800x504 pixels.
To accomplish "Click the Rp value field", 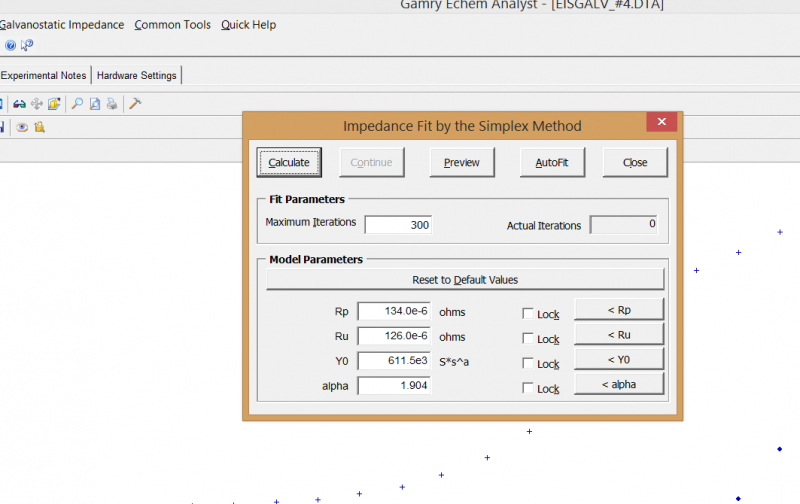I will (x=394, y=311).
